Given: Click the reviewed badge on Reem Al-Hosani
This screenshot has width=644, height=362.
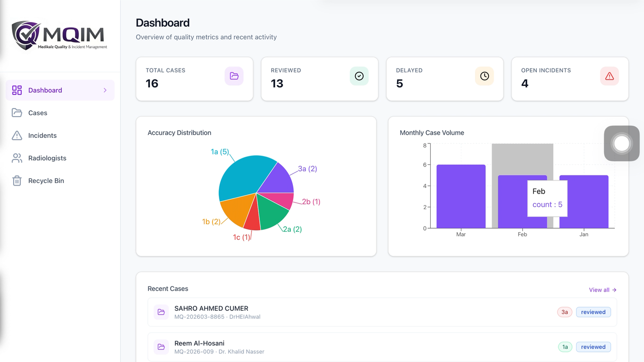Looking at the screenshot, I should (593, 347).
